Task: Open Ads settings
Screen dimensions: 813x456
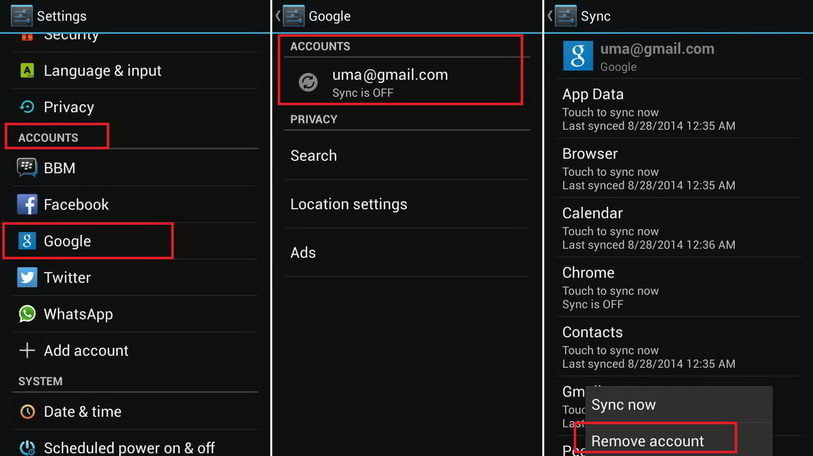Action: coord(406,252)
